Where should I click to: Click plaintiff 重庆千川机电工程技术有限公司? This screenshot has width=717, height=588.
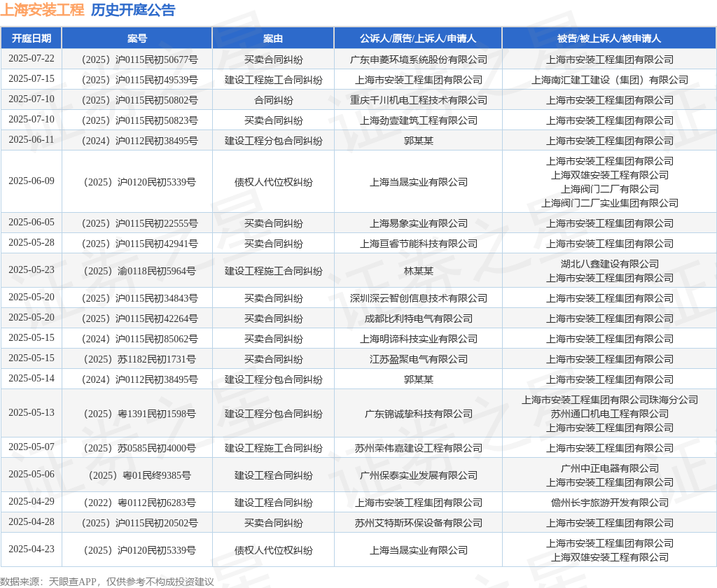[419, 100]
